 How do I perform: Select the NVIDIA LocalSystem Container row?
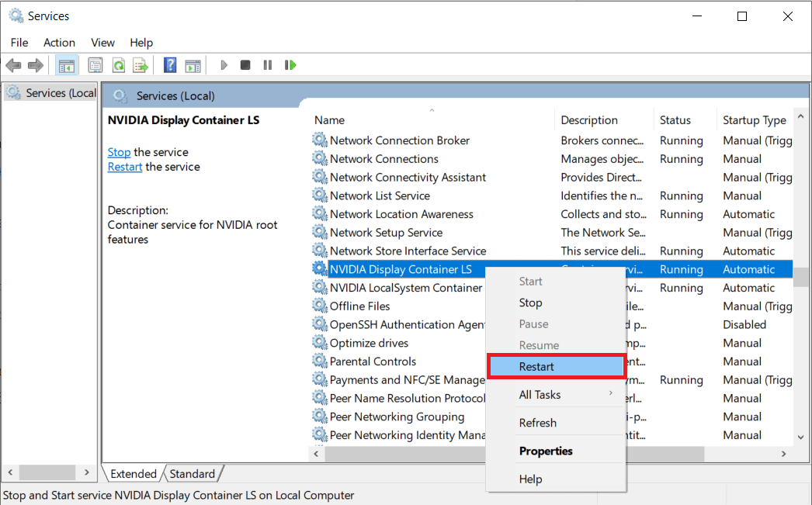pyautogui.click(x=551, y=288)
